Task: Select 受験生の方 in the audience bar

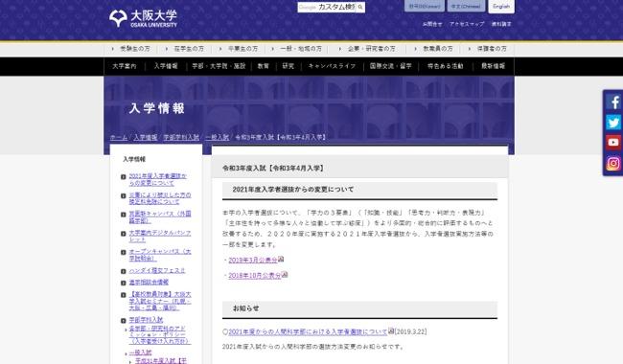Action: (x=135, y=49)
